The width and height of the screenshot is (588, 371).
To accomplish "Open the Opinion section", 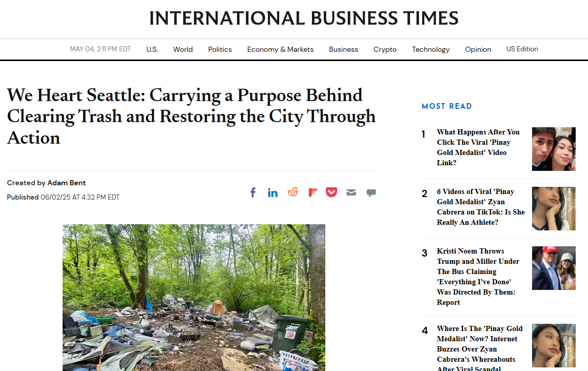I will 478,49.
